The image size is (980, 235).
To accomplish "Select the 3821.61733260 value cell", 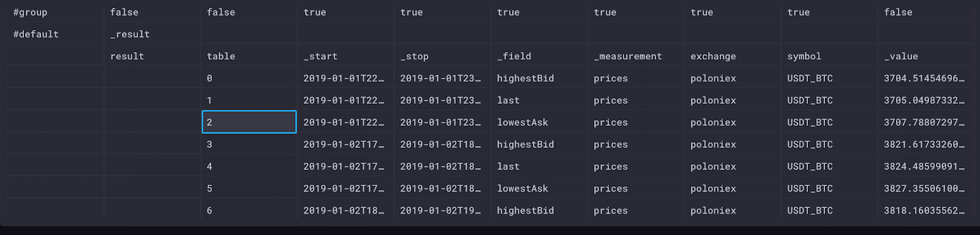I will [926, 144].
